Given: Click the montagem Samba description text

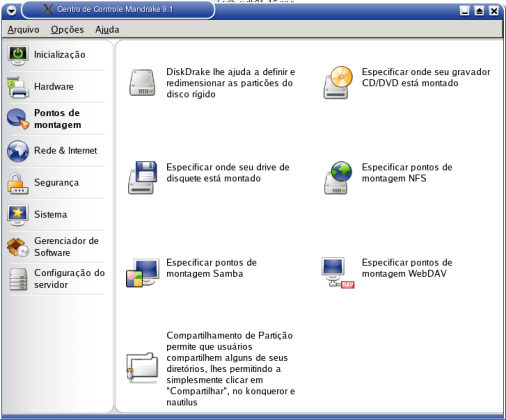Looking at the screenshot, I should tap(211, 268).
